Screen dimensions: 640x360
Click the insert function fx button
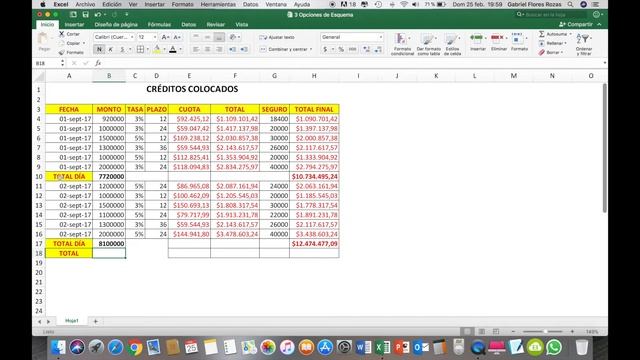pyautogui.click(x=98, y=63)
